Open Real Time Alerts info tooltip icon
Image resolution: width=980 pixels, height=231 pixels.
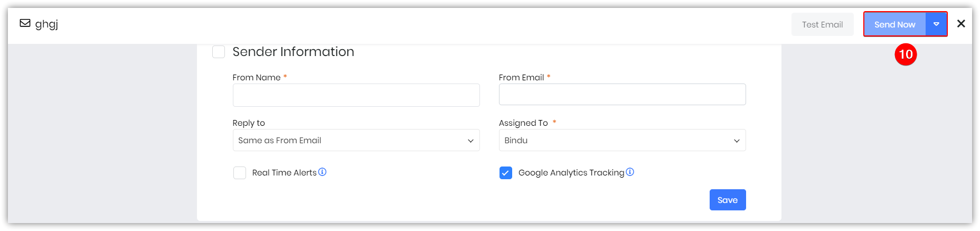click(x=322, y=172)
